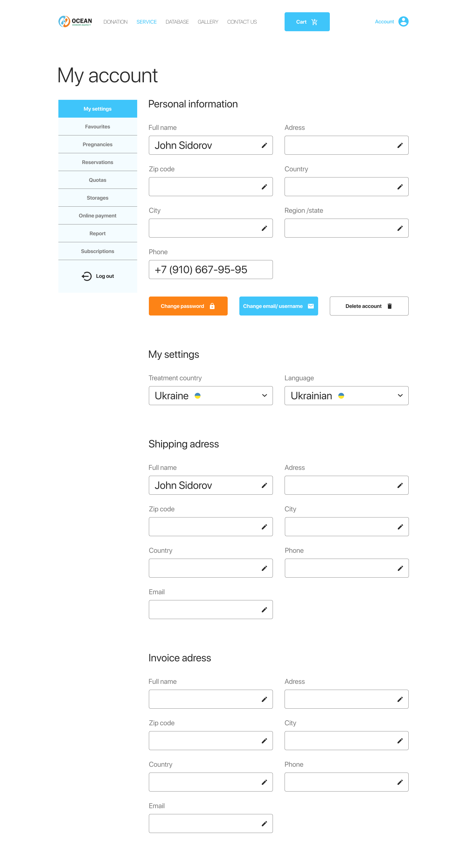Click edit pencil in Region /state field
467x868 pixels.
coord(400,229)
